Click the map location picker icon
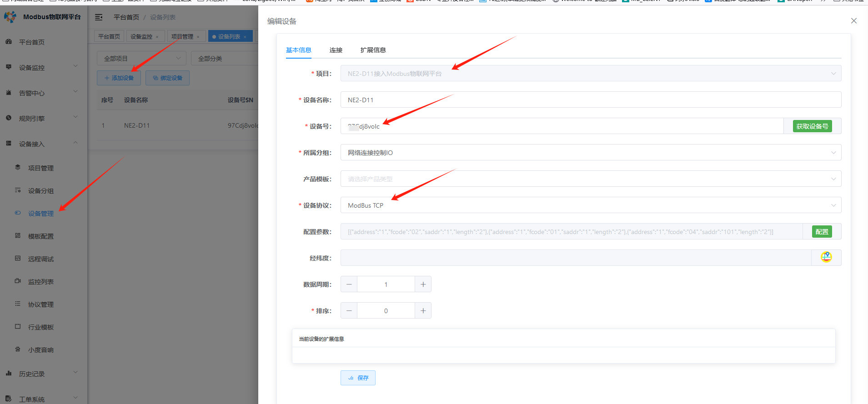Image resolution: width=868 pixels, height=404 pixels. pyautogui.click(x=826, y=257)
